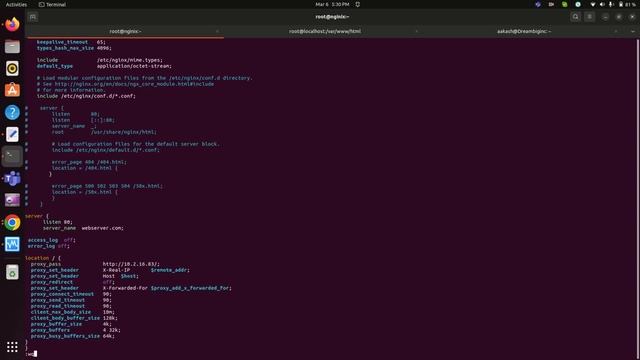Screen dimensions: 640x360
Task: Click green tray indicator icon
Action: tap(564, 4)
